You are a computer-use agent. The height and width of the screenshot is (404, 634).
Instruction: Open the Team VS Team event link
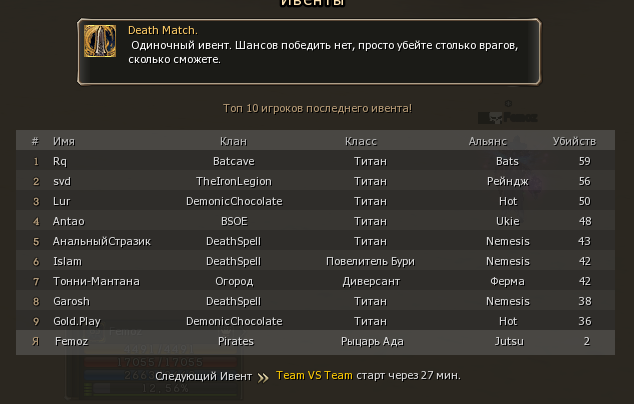[x=314, y=376]
